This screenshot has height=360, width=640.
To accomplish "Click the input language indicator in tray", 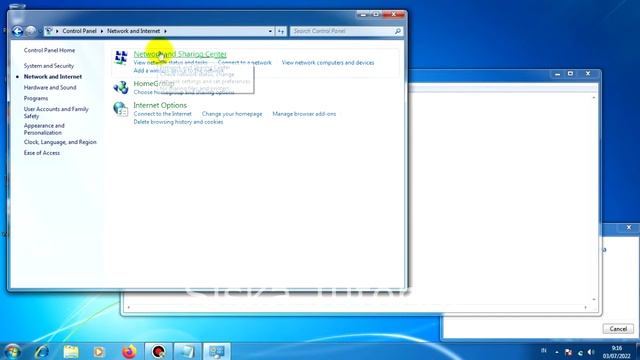I will pos(544,351).
